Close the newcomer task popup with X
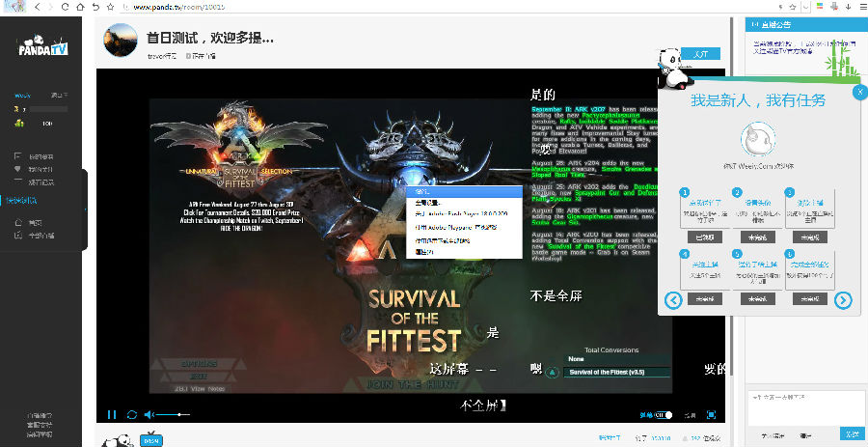The width and height of the screenshot is (868, 447). pos(859,93)
